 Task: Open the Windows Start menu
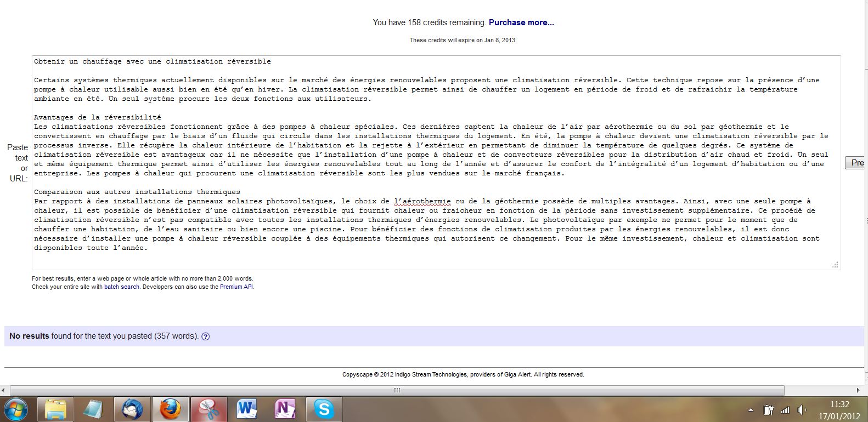click(x=15, y=409)
